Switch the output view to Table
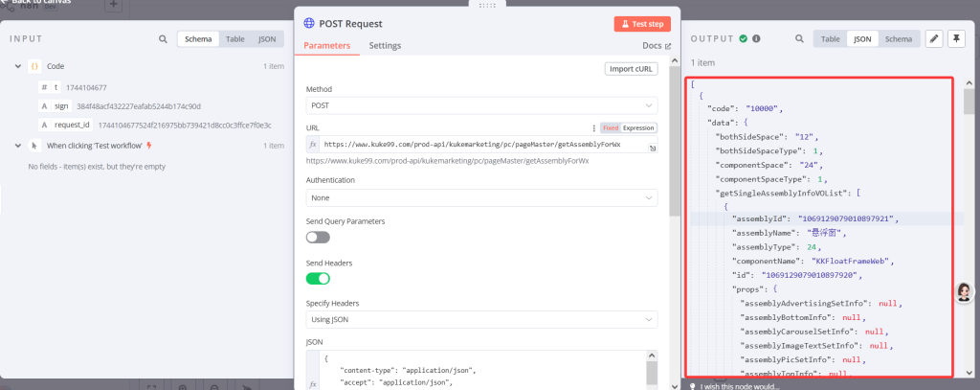Image resolution: width=980 pixels, height=390 pixels. (830, 39)
